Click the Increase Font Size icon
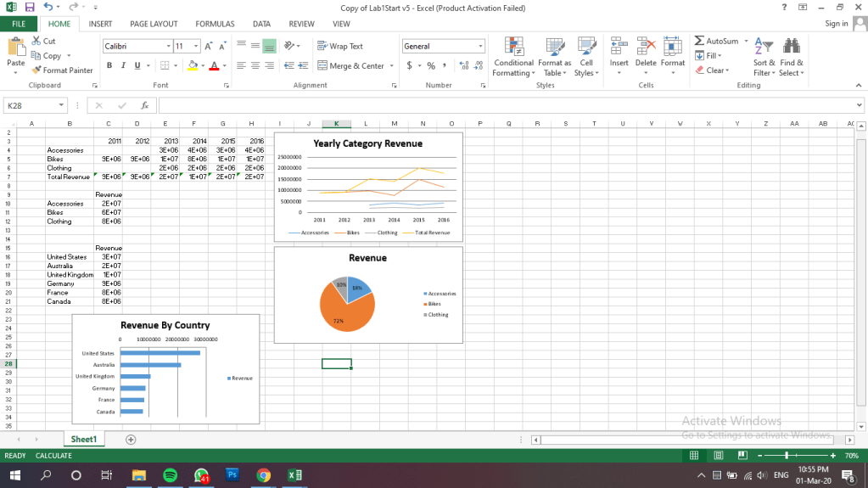The width and height of the screenshot is (868, 488). click(209, 47)
